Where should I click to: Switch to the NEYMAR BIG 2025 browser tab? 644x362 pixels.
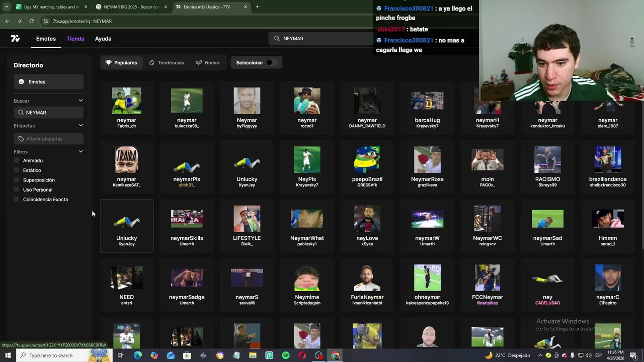[131, 7]
